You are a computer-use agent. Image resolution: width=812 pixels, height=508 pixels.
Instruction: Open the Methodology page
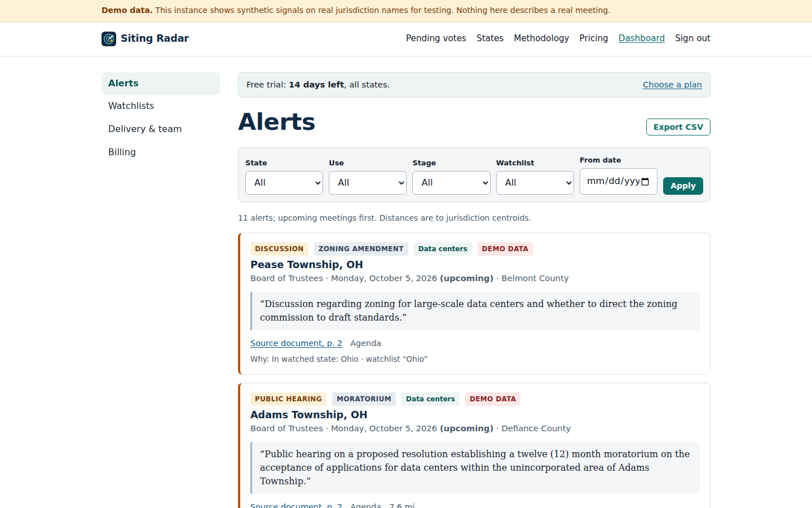pyautogui.click(x=541, y=38)
